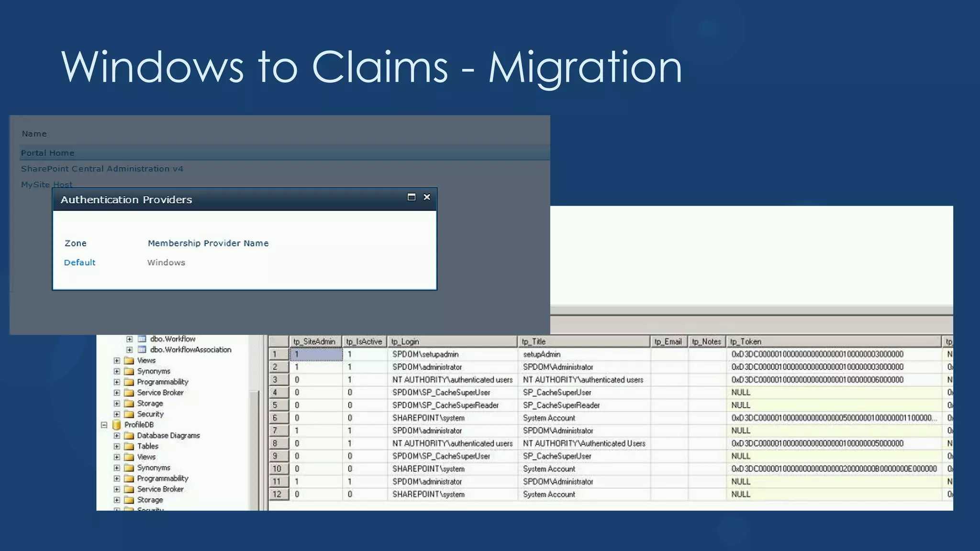Click the tp_SiteAdmin cell in row 1
The height and width of the screenshot is (551, 980).
[x=316, y=354]
